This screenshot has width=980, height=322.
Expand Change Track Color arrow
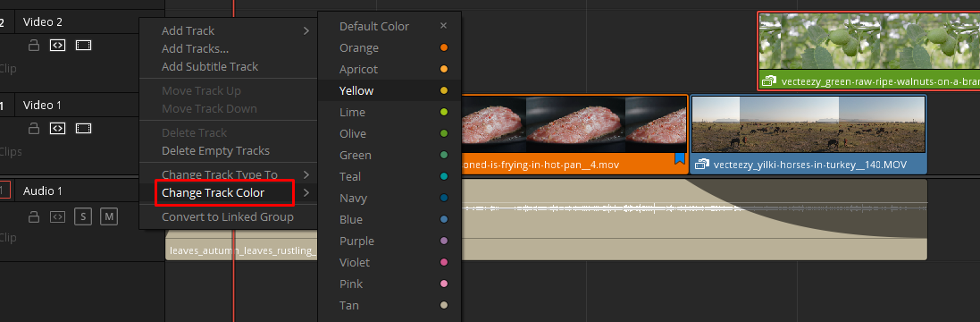pos(306,192)
